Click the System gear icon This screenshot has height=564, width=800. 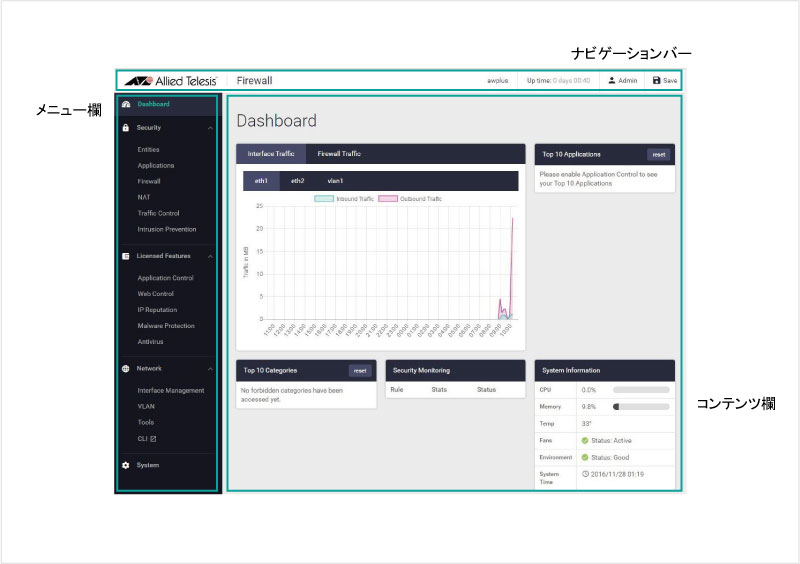[x=126, y=465]
